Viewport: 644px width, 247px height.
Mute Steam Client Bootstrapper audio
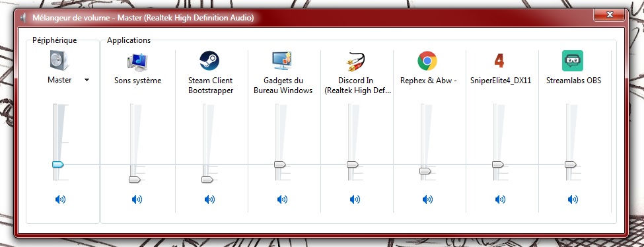209,199
